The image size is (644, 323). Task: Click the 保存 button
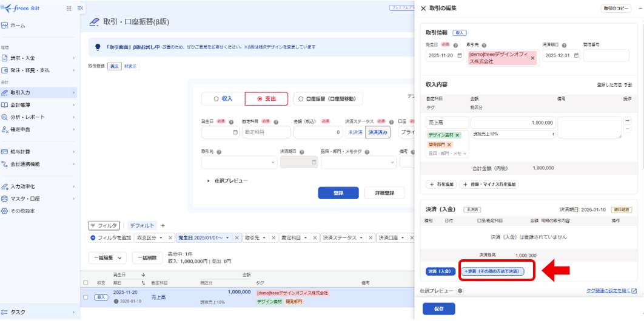[438, 308]
